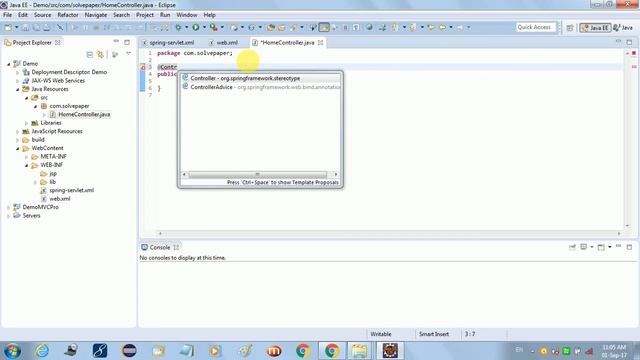The image size is (640, 360).
Task: Click the Print toolbar icon
Action: tap(47, 27)
